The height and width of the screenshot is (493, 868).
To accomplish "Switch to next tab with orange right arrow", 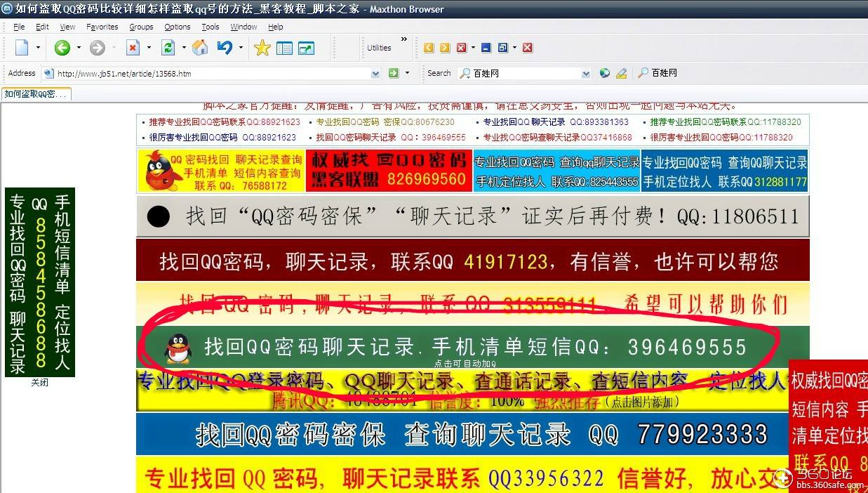I will 445,48.
